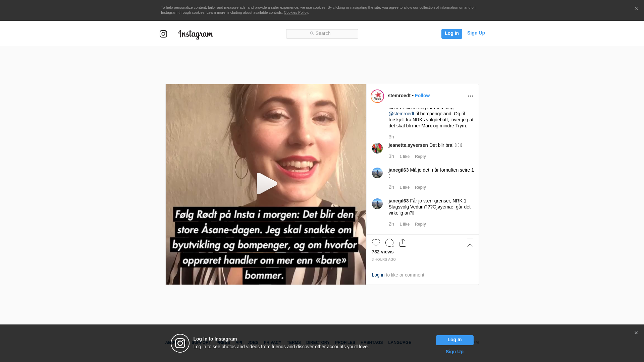Click Log In button in bottom banner

point(454,340)
